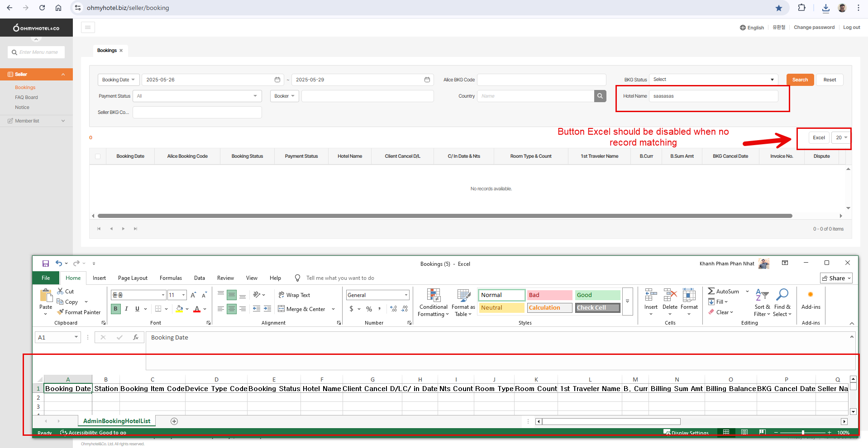Image resolution: width=868 pixels, height=448 pixels.
Task: Open the calendar icon for start date
Action: click(x=277, y=80)
